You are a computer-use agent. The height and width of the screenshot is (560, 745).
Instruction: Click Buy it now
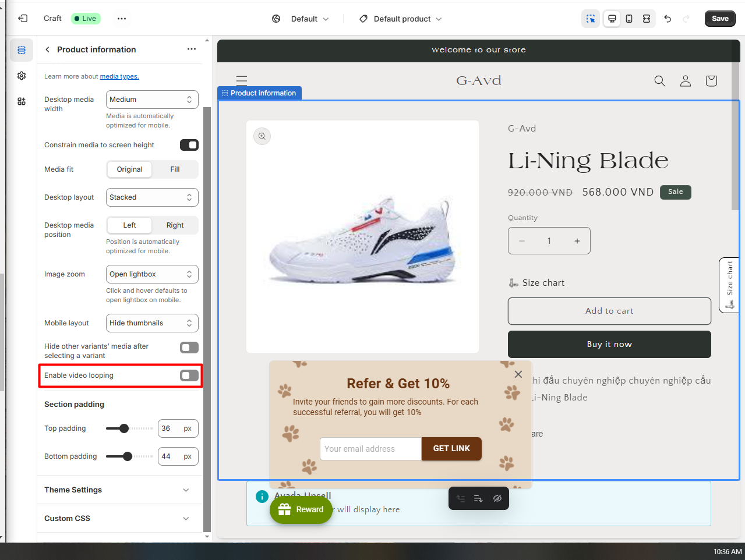[609, 344]
